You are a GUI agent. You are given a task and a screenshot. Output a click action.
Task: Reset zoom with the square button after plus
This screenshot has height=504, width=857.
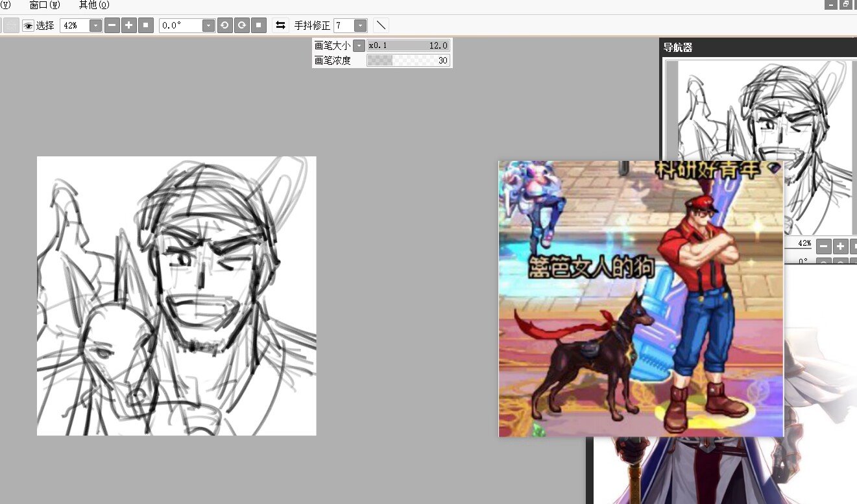(x=146, y=25)
